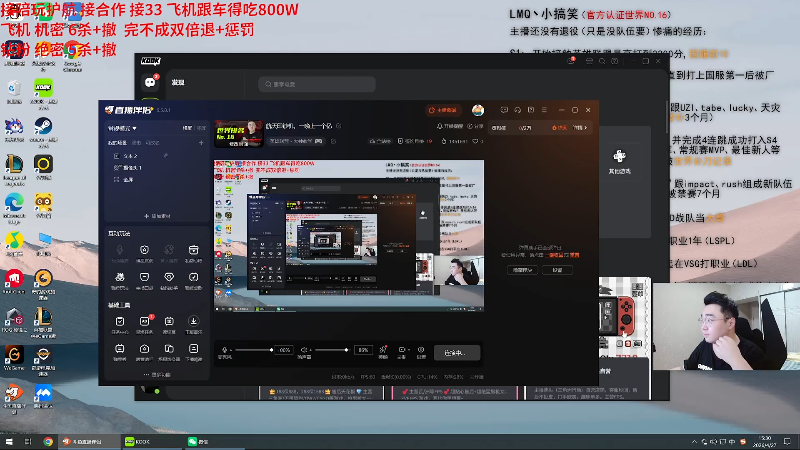Click the orange button in Live Companion title bar
The height and width of the screenshot is (450, 800).
(x=443, y=110)
